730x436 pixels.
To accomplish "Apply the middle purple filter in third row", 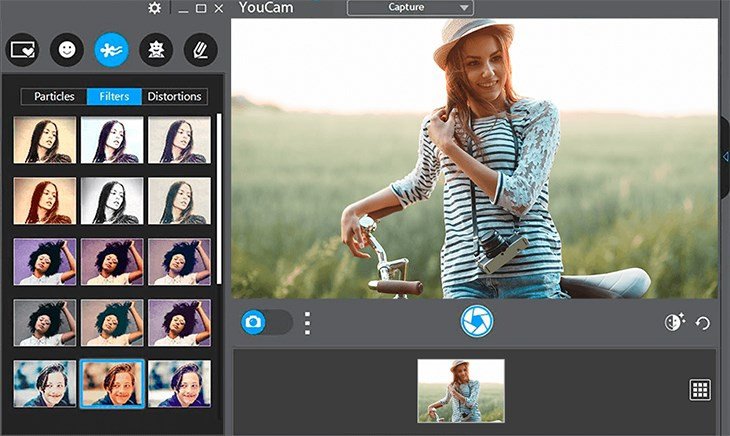I will pyautogui.click(x=112, y=262).
